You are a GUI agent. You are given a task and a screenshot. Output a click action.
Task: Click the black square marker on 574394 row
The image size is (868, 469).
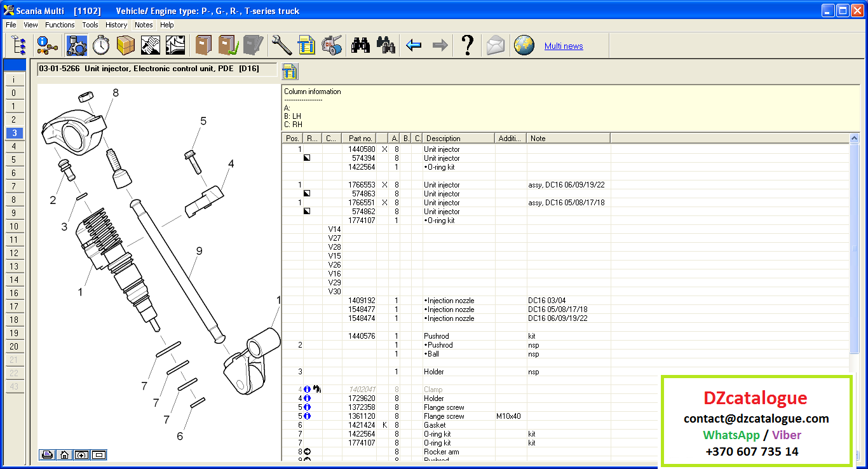[x=308, y=158]
